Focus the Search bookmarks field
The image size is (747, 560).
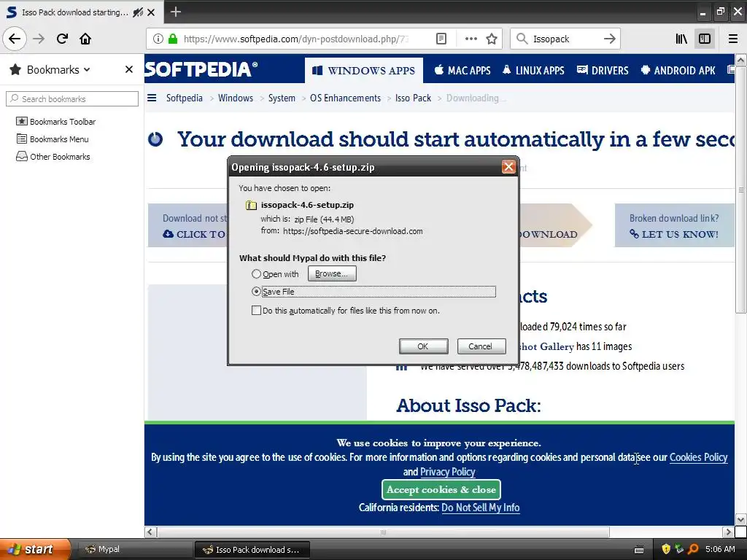point(72,99)
